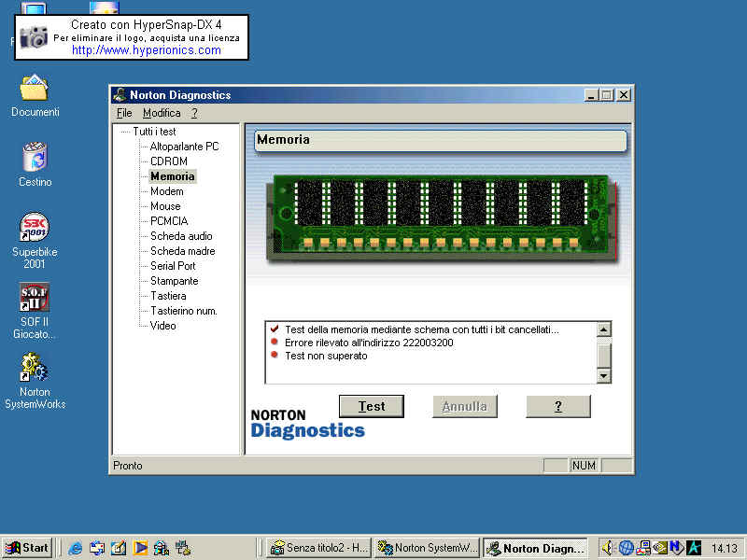Click 'Test non superato' result line
Viewport: 747px width, 560px height.
(x=326, y=356)
